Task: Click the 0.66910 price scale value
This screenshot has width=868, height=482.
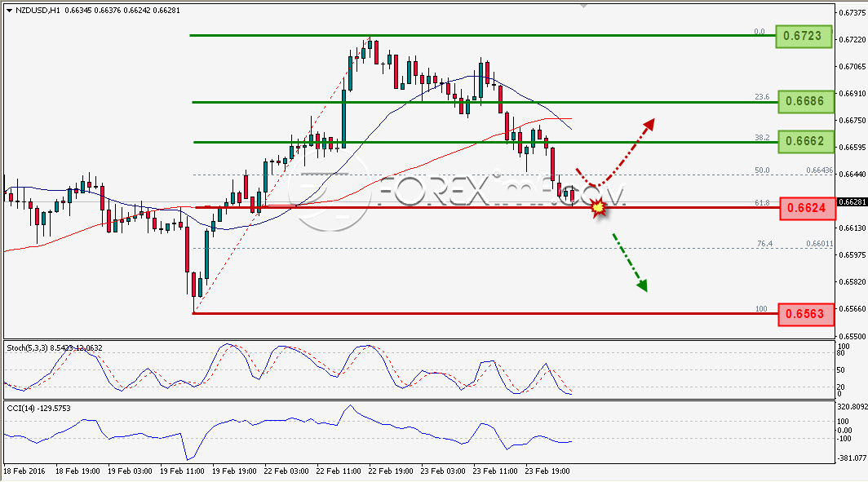Action: (852, 94)
